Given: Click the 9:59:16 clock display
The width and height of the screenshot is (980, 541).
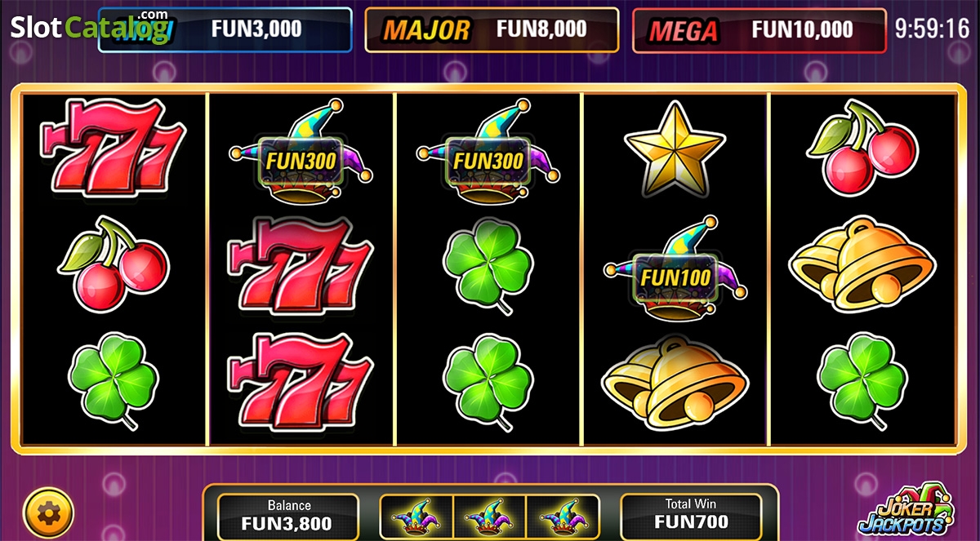Looking at the screenshot, I should 932,29.
